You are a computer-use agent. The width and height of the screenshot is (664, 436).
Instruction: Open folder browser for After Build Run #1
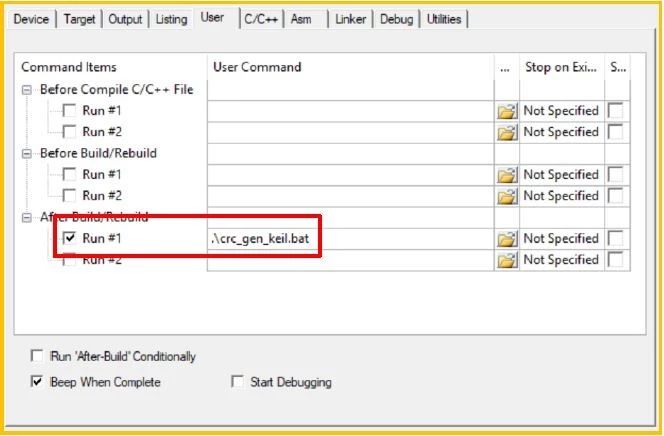pyautogui.click(x=507, y=239)
